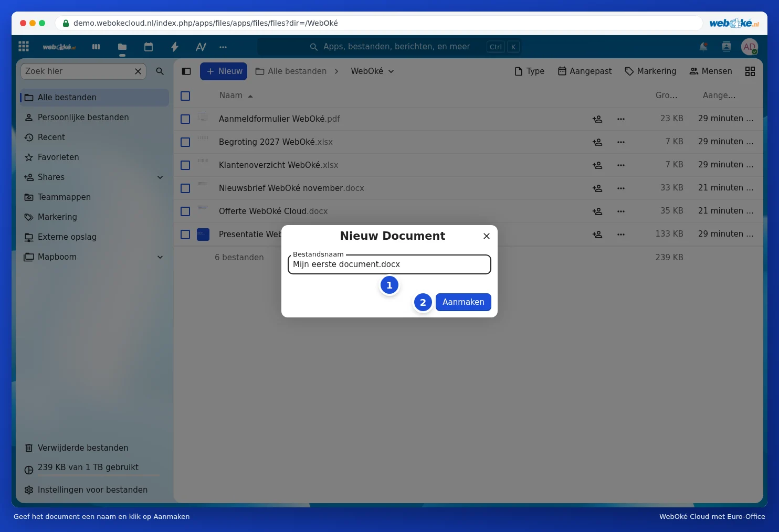Open the Activity lightning bolt icon
Image resolution: width=779 pixels, height=532 pixels.
175,47
